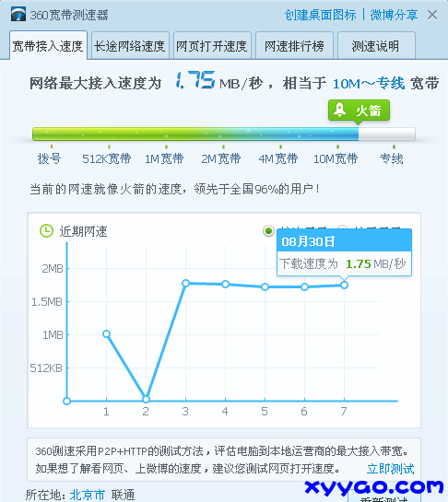This screenshot has height=502, width=448.
Task: Click the 专线 scale label
Action: pos(391,158)
